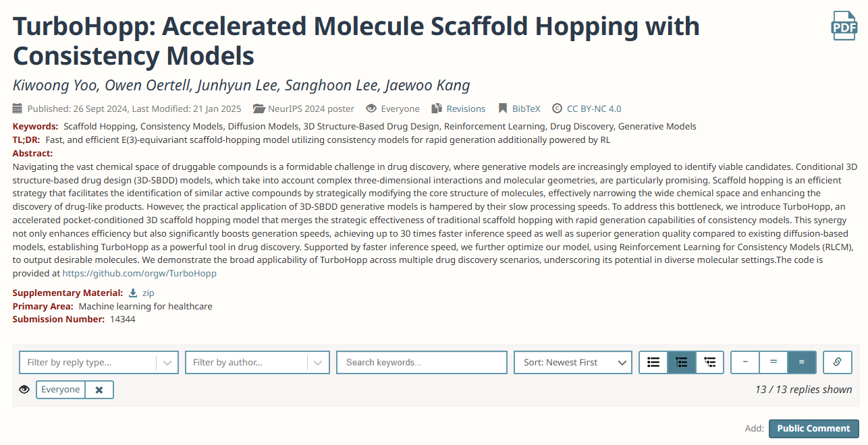This screenshot has width=868, height=445.
Task: Download the supplementary material zip
Action: point(142,293)
